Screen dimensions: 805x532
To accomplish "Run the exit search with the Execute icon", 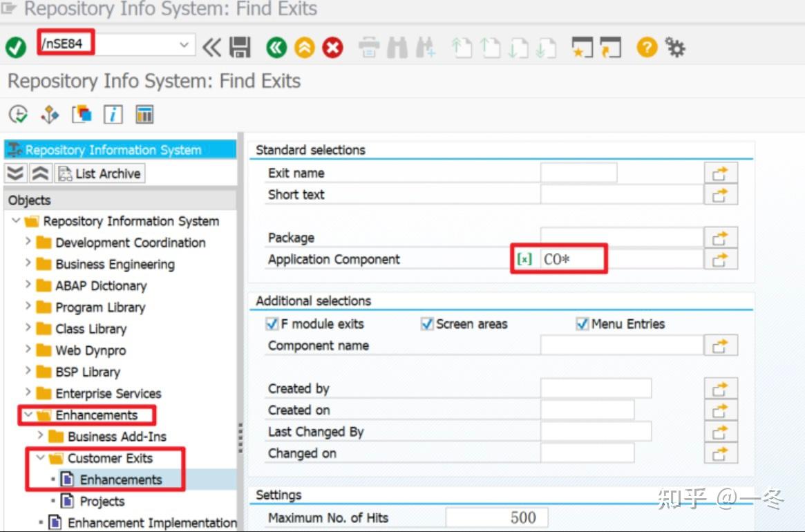I will click(x=19, y=114).
